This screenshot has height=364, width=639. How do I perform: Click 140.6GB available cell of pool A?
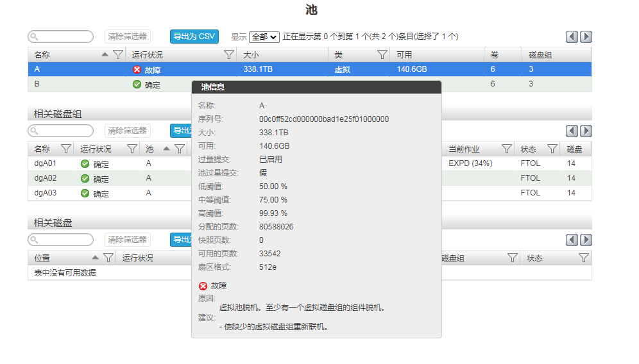(412, 69)
